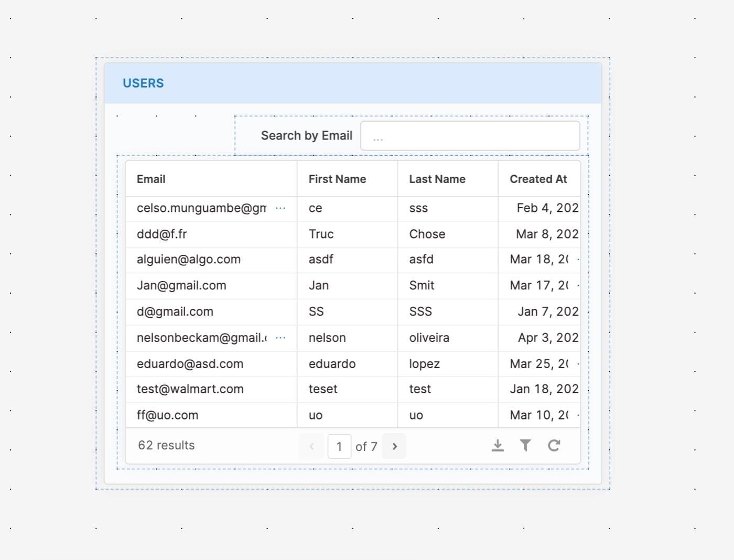Sort by Email column header
The width and height of the screenshot is (734, 560).
(x=151, y=179)
